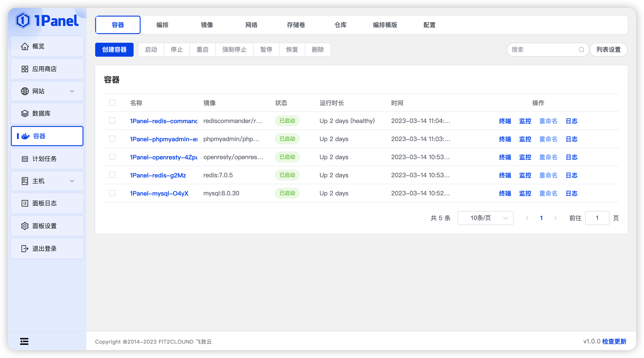Expand the 主机 sidebar submenu

point(72,181)
